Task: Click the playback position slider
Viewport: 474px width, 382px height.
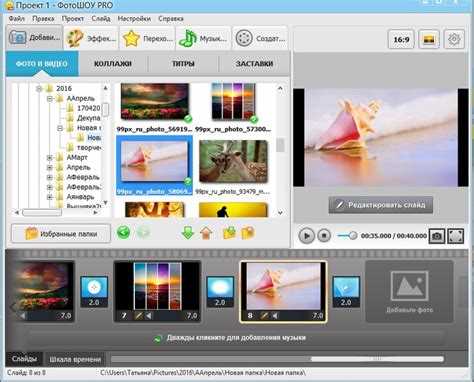Action: click(x=347, y=236)
